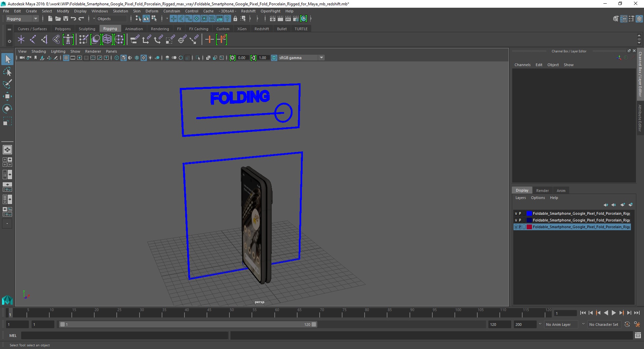
Task: Click the Redo arrow icon
Action: 81,19
